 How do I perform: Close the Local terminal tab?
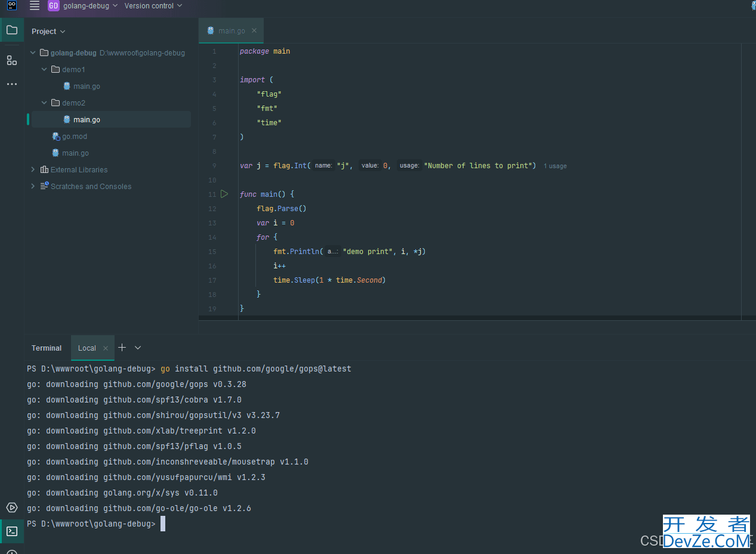click(x=106, y=348)
